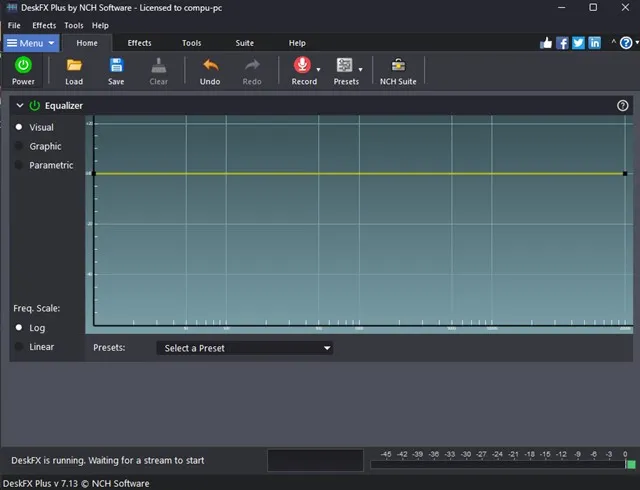The image size is (640, 490).
Task: Maximize the DeskFX window
Action: [593, 8]
